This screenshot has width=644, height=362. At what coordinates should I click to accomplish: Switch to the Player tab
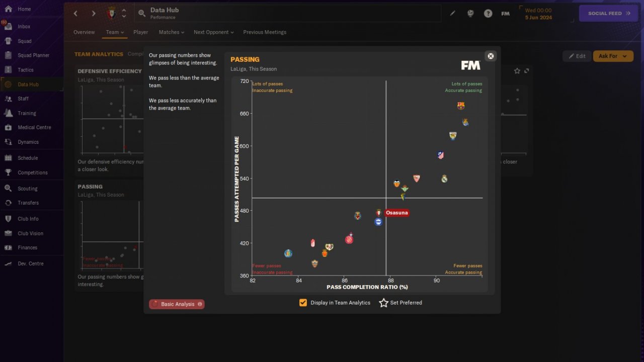(x=141, y=32)
